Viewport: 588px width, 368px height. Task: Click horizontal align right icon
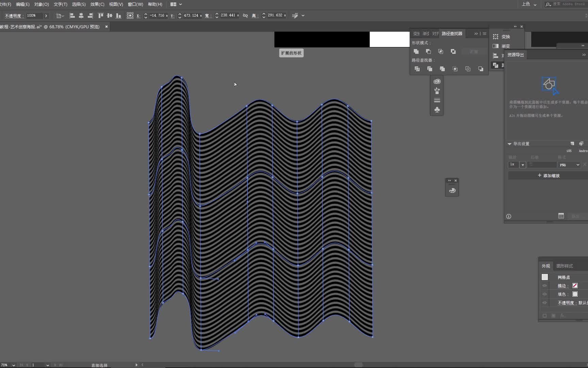90,15
